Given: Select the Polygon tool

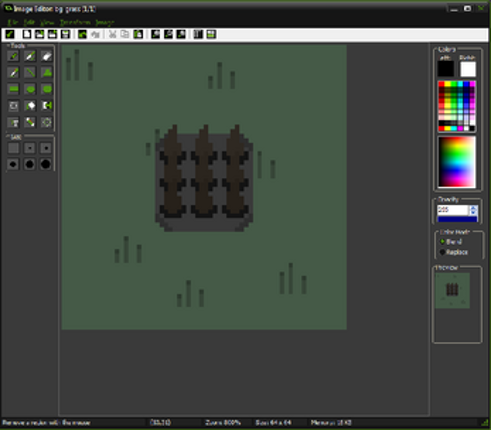Looking at the screenshot, I should click(47, 72).
